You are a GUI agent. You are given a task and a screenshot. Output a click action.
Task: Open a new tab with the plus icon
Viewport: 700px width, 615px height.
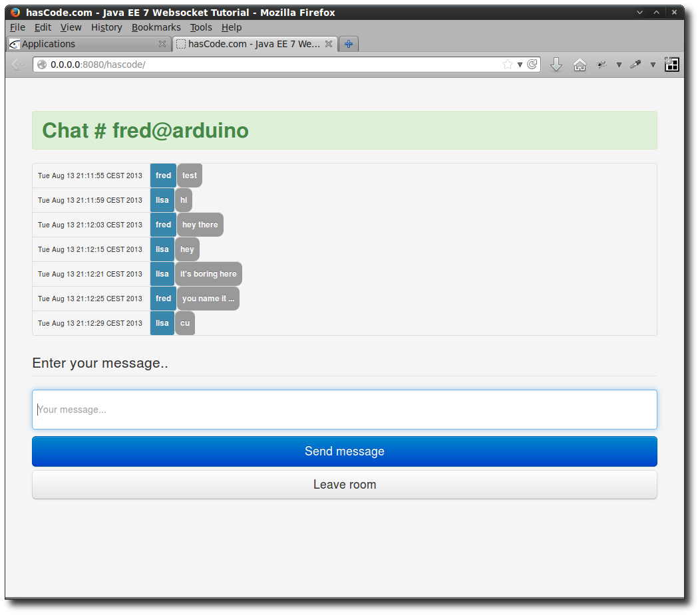(x=348, y=44)
